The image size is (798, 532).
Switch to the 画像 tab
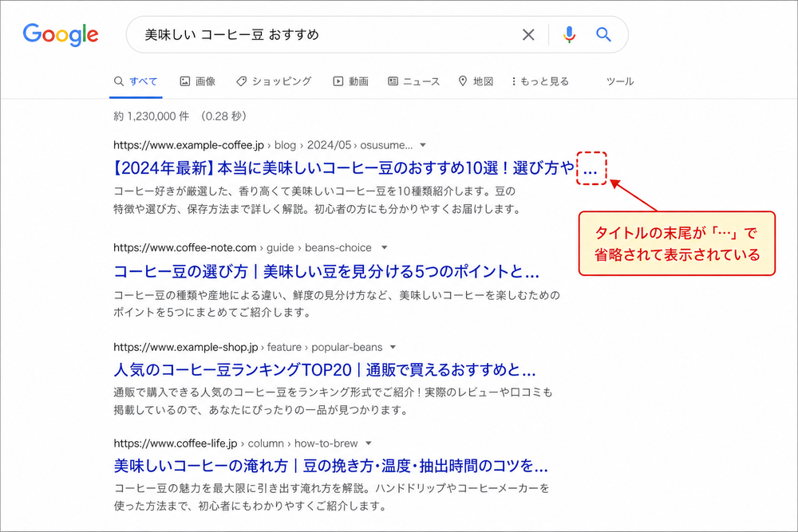pyautogui.click(x=197, y=81)
